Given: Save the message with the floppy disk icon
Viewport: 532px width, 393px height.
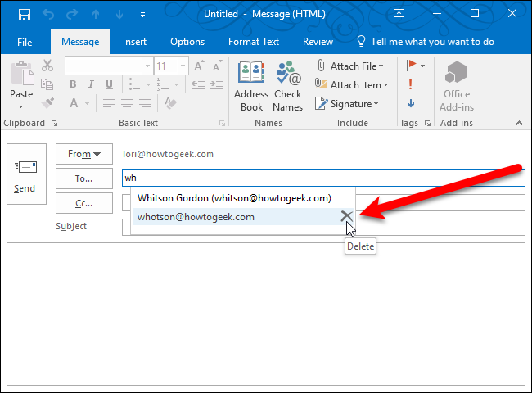Looking at the screenshot, I should point(24,14).
